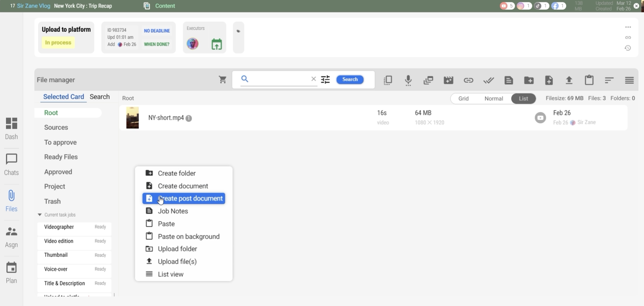644x306 pixels.
Task: Select the List view mode
Action: click(523, 98)
